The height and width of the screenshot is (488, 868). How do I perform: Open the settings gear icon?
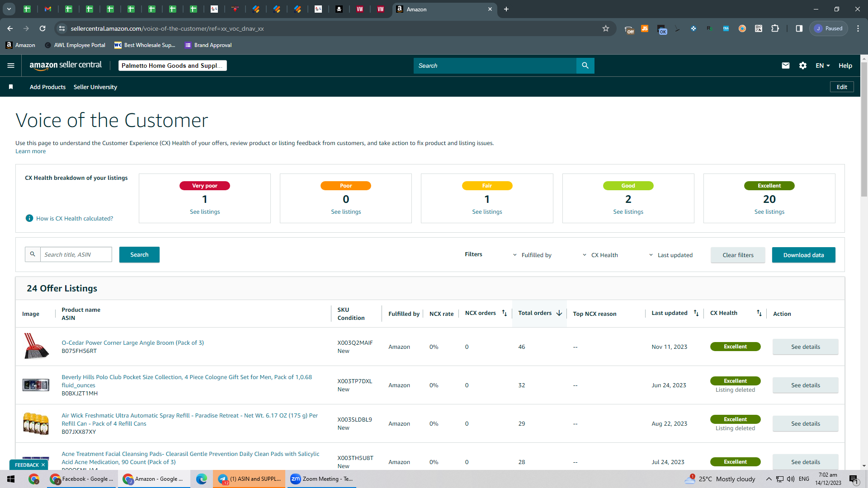point(803,66)
